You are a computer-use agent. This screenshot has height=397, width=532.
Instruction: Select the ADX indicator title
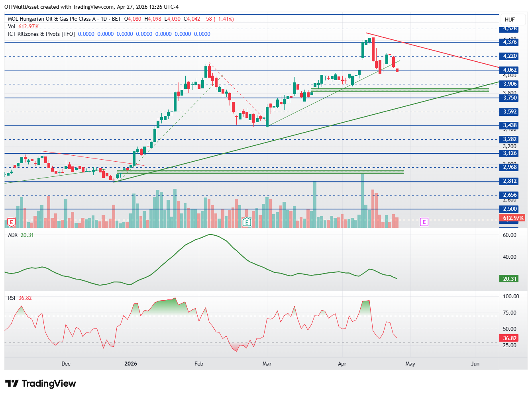tap(13, 235)
